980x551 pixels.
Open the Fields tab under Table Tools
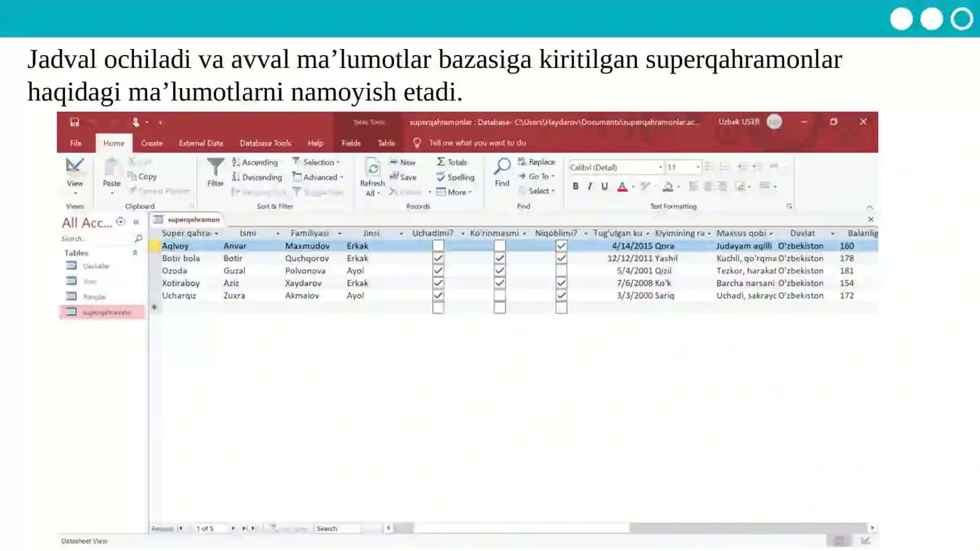click(351, 143)
